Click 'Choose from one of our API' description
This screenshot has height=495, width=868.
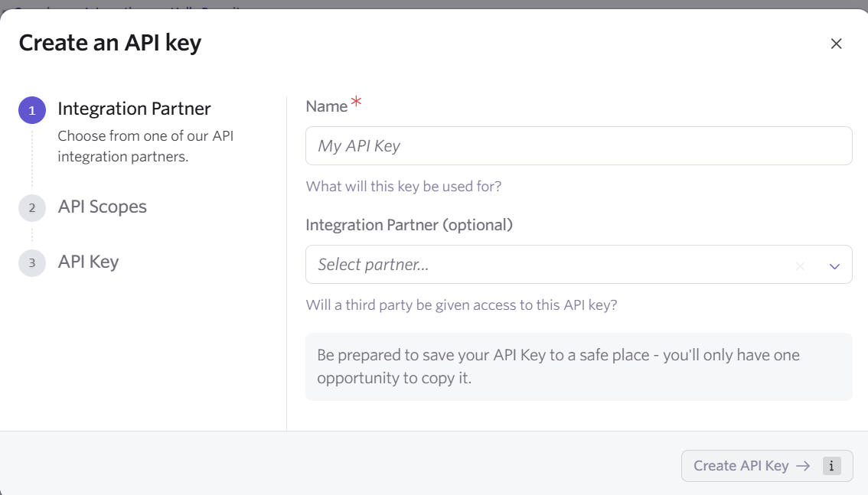tap(145, 146)
